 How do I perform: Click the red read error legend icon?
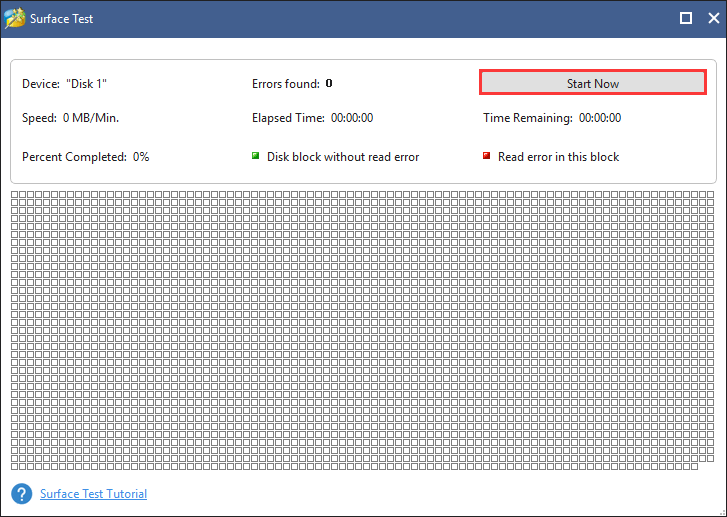[x=486, y=156]
